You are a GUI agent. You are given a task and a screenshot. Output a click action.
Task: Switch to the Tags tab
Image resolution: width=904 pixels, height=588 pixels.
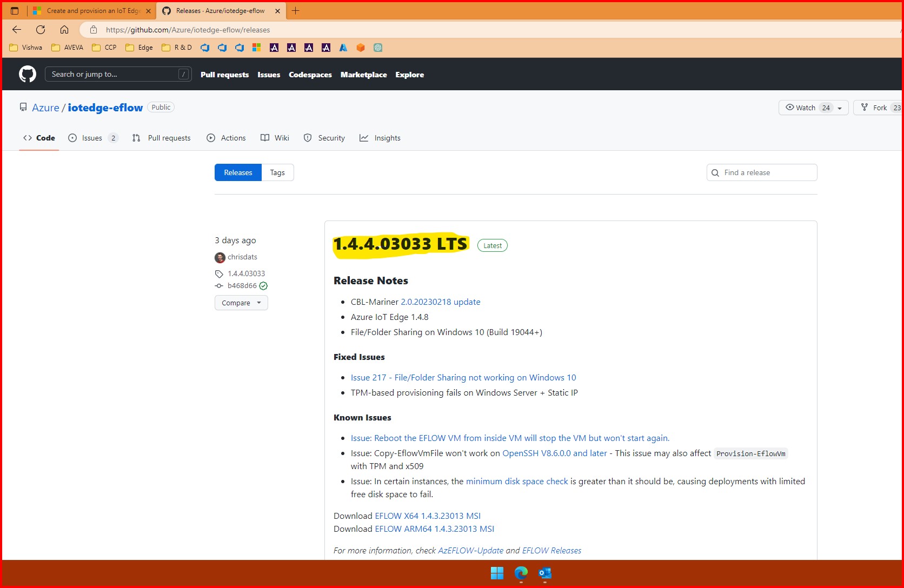[277, 172]
